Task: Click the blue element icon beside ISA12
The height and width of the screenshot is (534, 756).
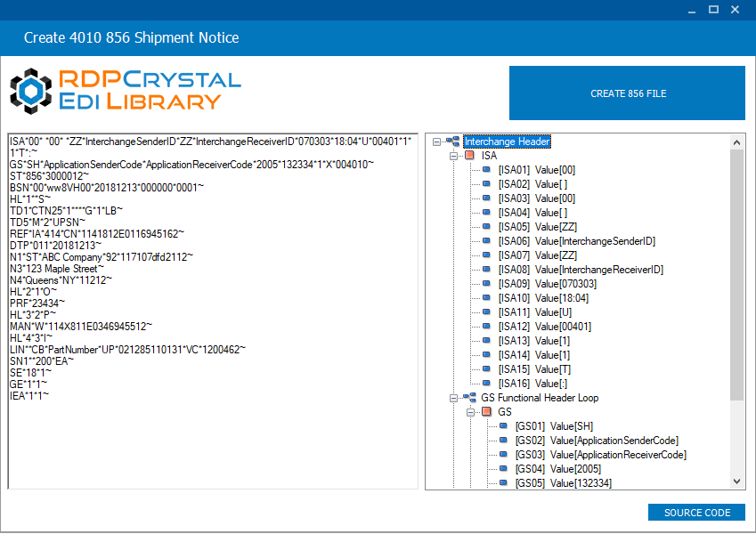Action: (486, 327)
